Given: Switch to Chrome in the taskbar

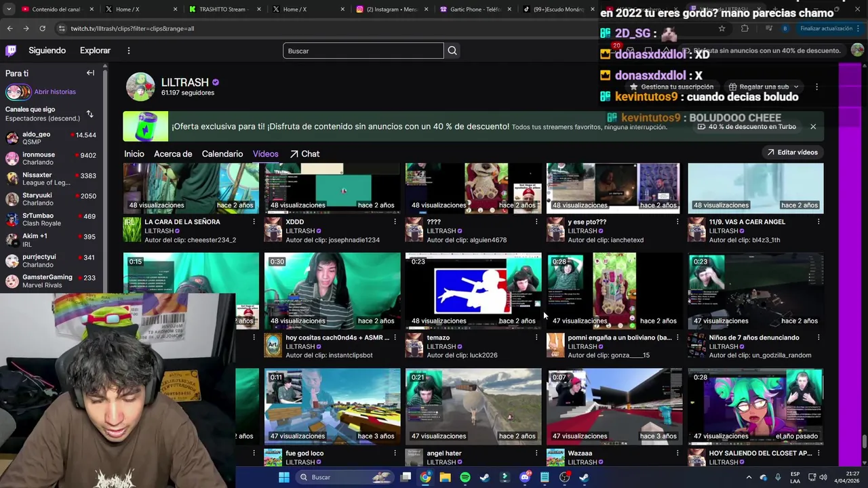Looking at the screenshot, I should [x=425, y=477].
